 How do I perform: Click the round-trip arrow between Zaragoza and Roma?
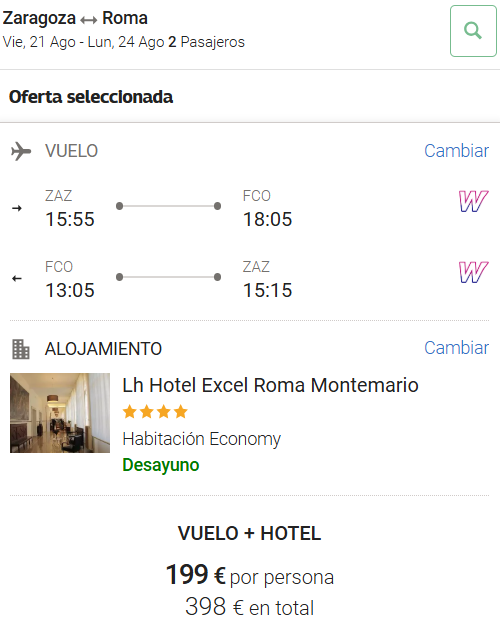(89, 19)
